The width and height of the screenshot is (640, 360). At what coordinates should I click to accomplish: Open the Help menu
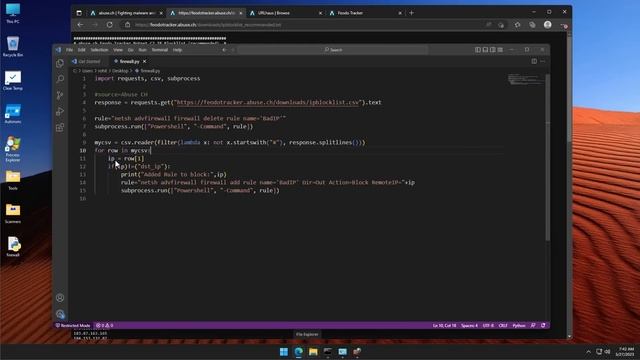pos(177,50)
